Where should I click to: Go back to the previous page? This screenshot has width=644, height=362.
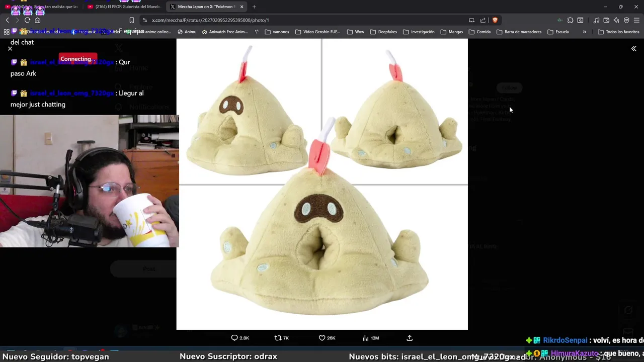(7, 20)
